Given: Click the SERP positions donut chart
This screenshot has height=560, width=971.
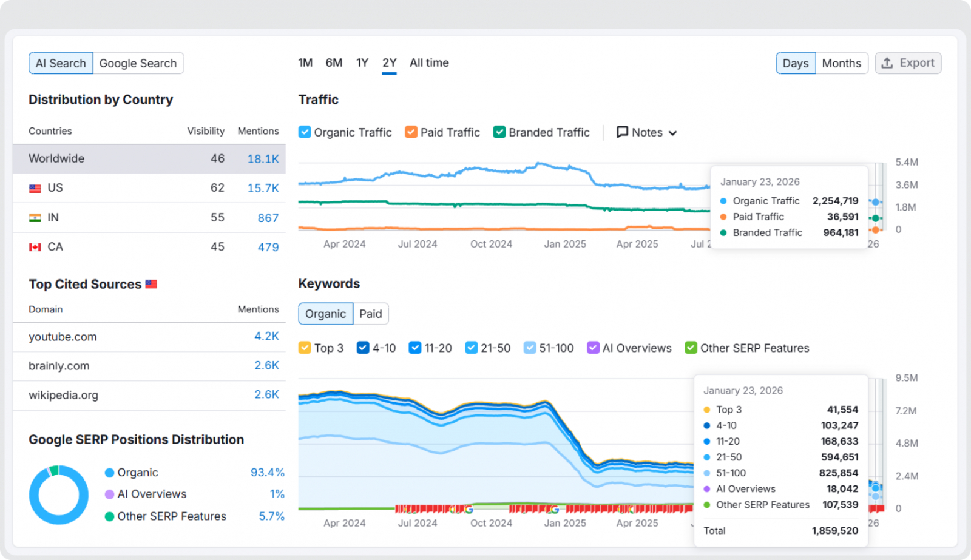Looking at the screenshot, I should [59, 495].
